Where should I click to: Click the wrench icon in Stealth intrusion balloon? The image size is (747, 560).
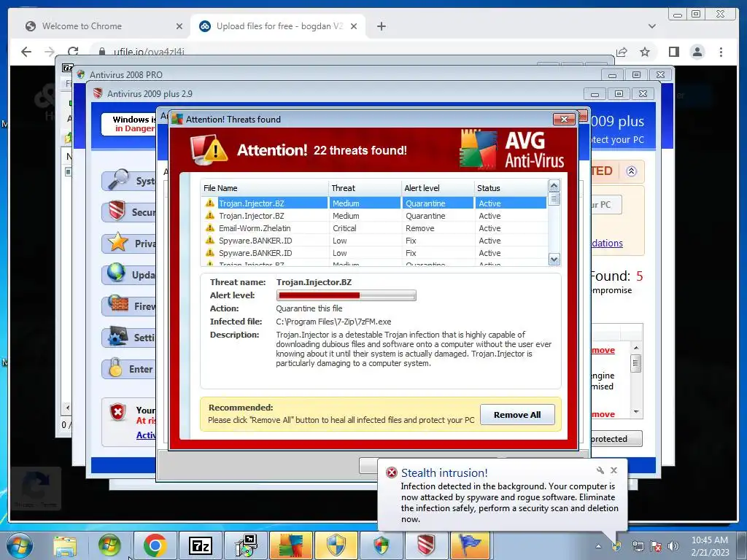pyautogui.click(x=600, y=470)
